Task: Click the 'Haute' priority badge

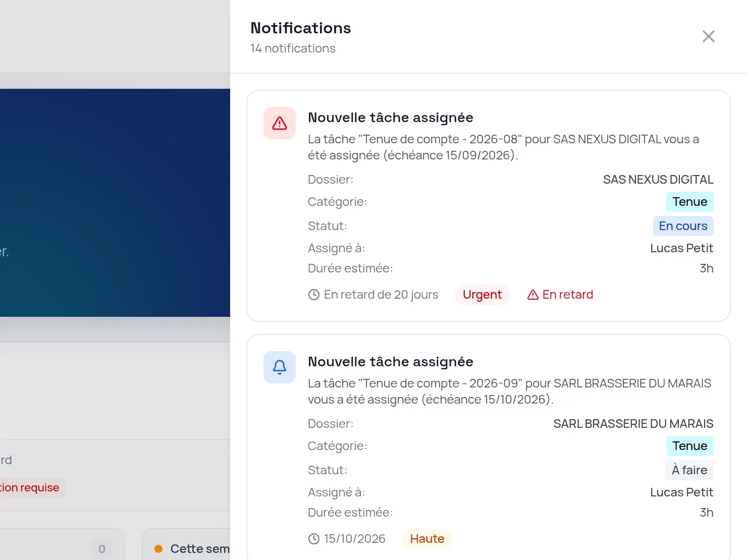Action: click(x=427, y=539)
